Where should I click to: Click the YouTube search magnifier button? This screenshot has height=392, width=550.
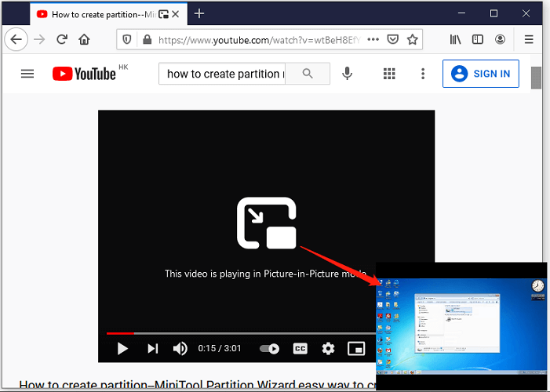tap(308, 73)
